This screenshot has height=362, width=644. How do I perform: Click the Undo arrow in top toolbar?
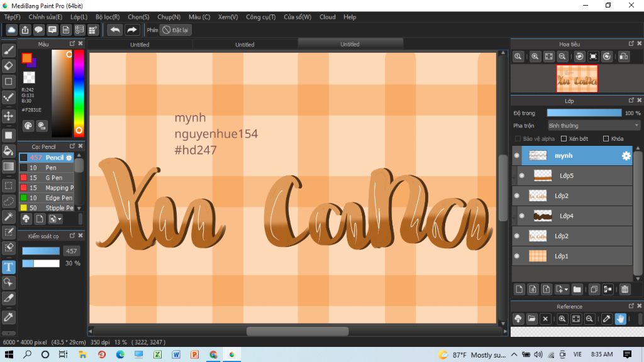tap(115, 30)
